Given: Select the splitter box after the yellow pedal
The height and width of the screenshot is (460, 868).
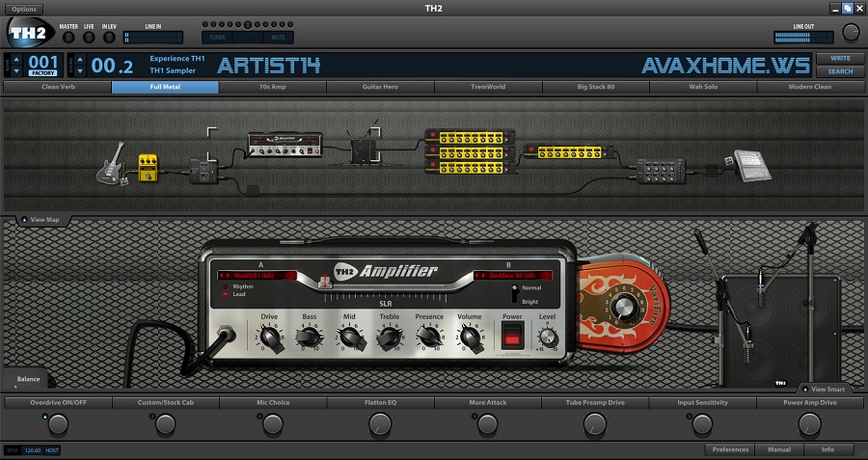Looking at the screenshot, I should pos(203,171).
